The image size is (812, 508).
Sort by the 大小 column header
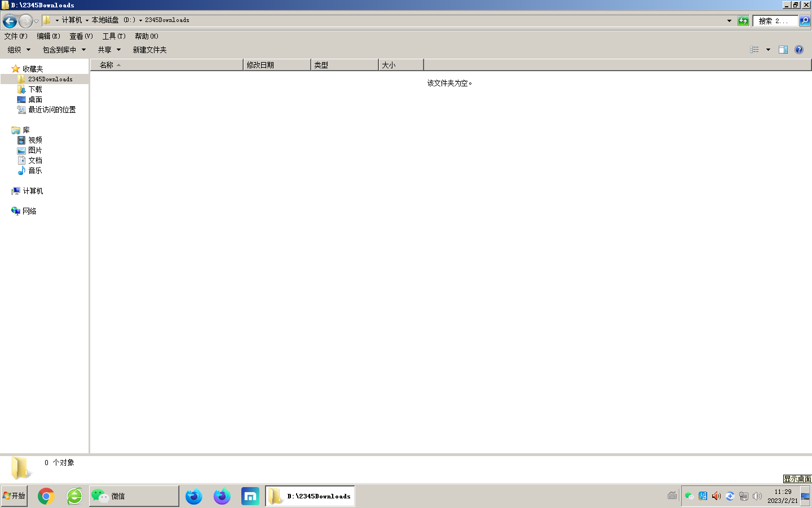click(x=401, y=65)
